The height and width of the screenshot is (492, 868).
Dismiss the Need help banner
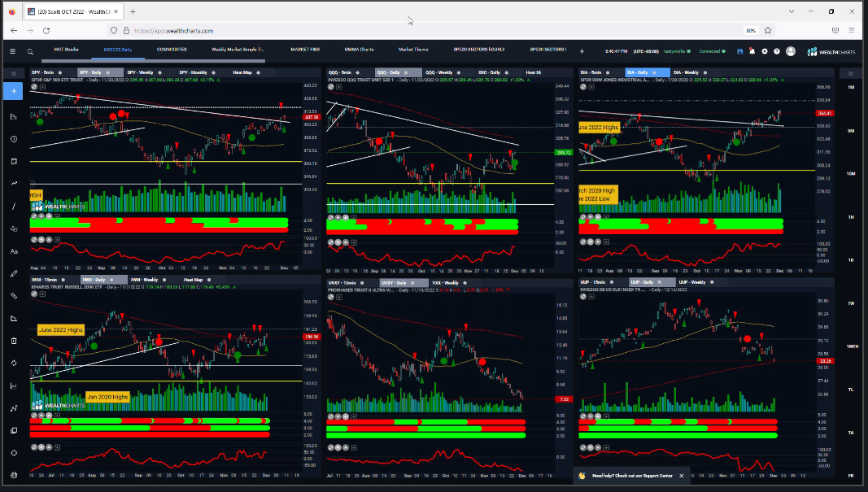(682, 476)
